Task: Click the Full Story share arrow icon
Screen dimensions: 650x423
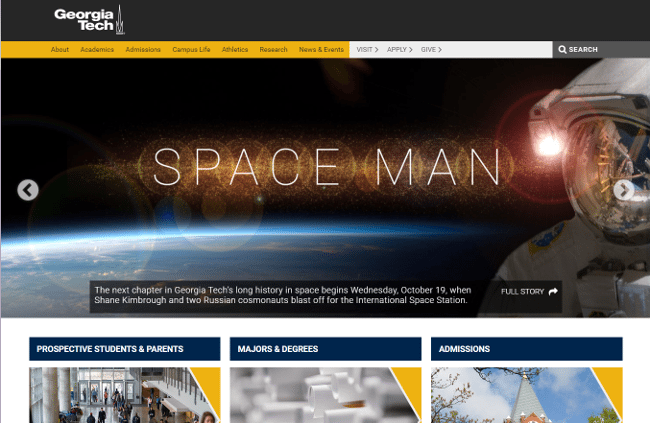Action: tap(553, 292)
